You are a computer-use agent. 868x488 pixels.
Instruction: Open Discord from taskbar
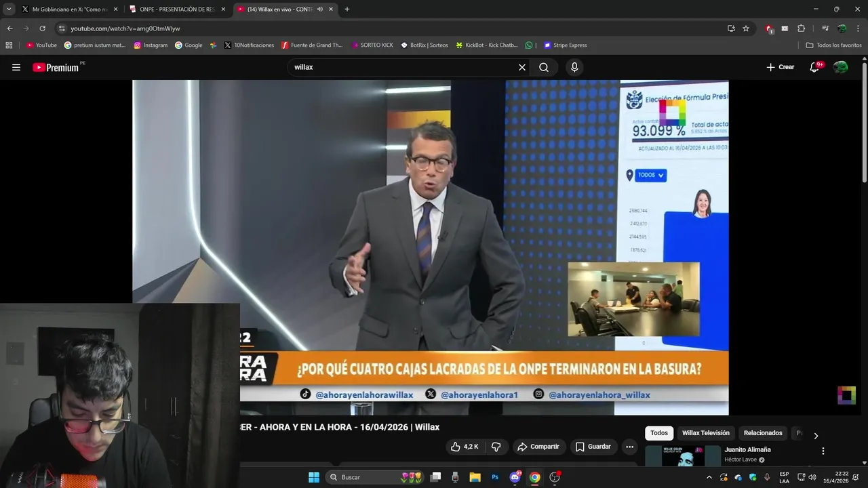pos(515,477)
